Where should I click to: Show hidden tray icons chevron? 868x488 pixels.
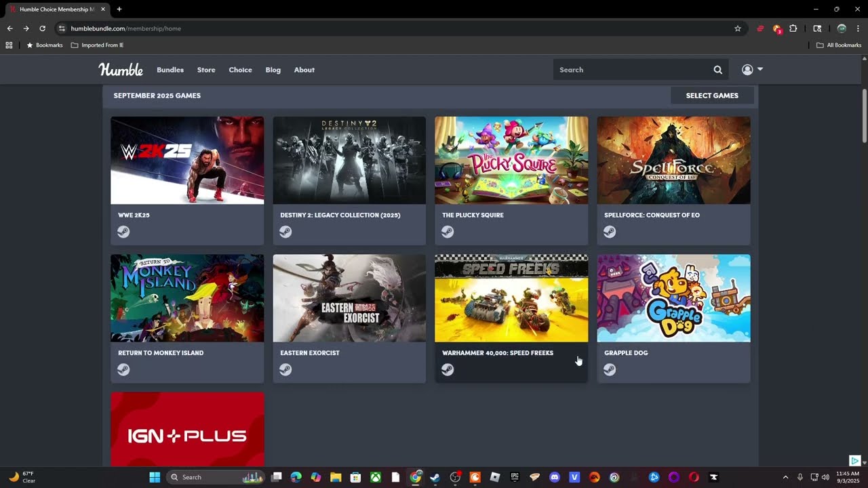(786, 477)
